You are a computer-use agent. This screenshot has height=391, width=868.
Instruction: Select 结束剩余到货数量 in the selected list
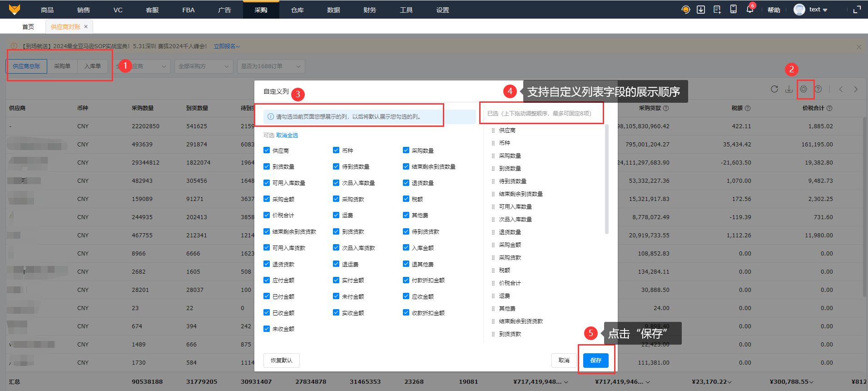521,194
